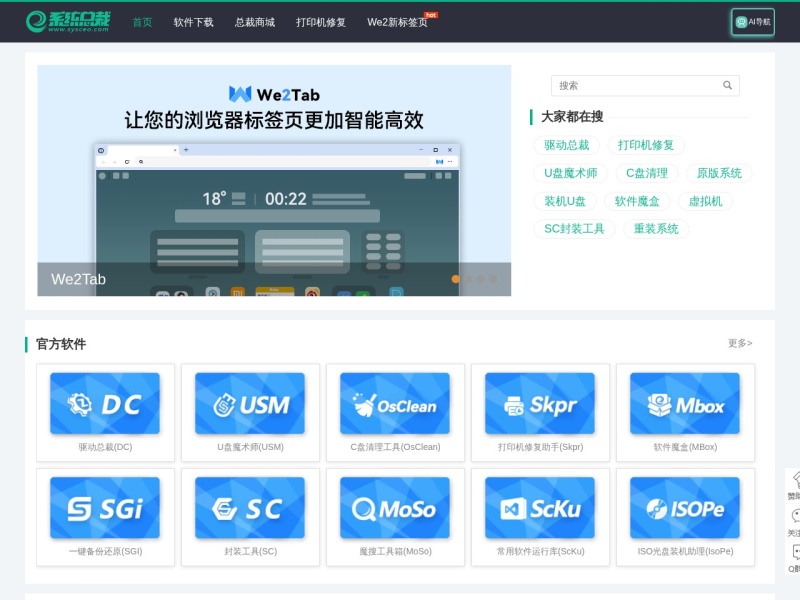Click the 封装工具(SC) caption
Screen dimensions: 800x600
tap(251, 552)
